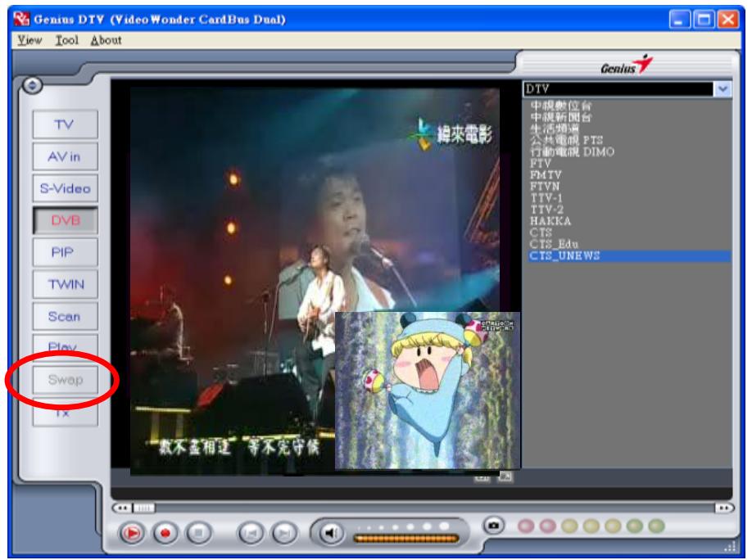
Task: Open the DTV source dropdown arrow
Action: point(723,88)
